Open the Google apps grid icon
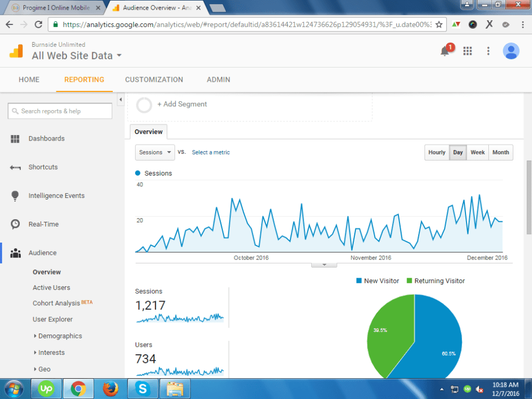Viewport: 532px width, 399px height. (x=468, y=51)
